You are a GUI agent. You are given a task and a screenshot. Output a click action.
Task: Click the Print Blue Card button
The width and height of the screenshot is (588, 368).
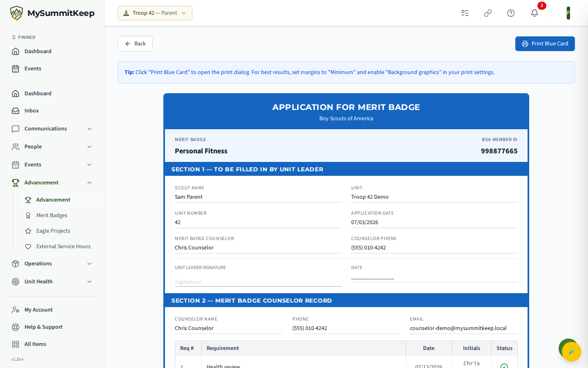[545, 44]
